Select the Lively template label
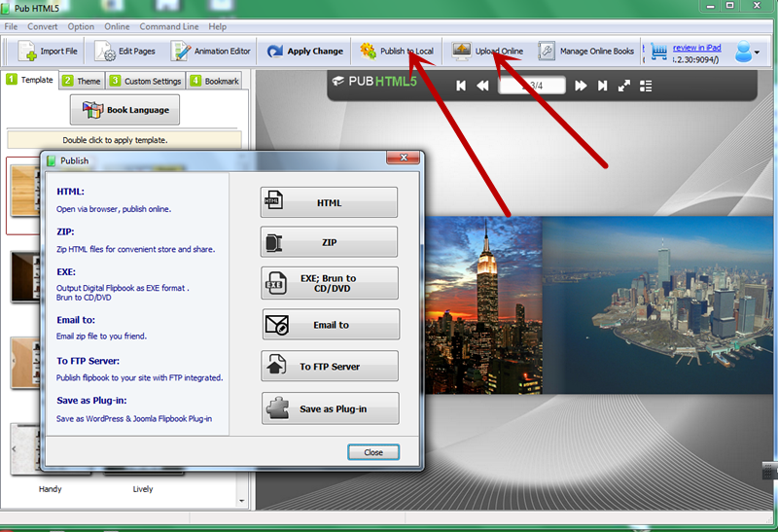The width and height of the screenshot is (778, 532). tap(143, 489)
